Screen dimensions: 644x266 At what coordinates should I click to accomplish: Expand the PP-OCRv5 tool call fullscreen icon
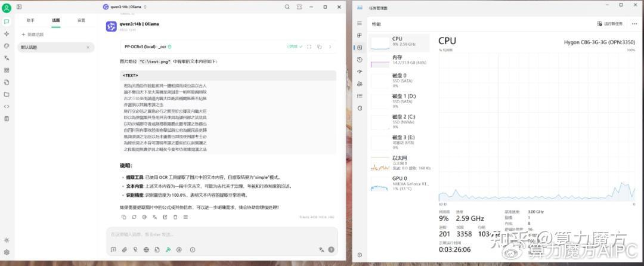(x=309, y=47)
